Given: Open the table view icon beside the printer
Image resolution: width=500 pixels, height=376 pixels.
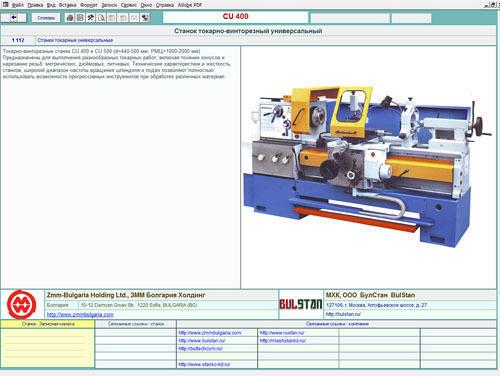Looking at the screenshot, I should coord(80,18).
